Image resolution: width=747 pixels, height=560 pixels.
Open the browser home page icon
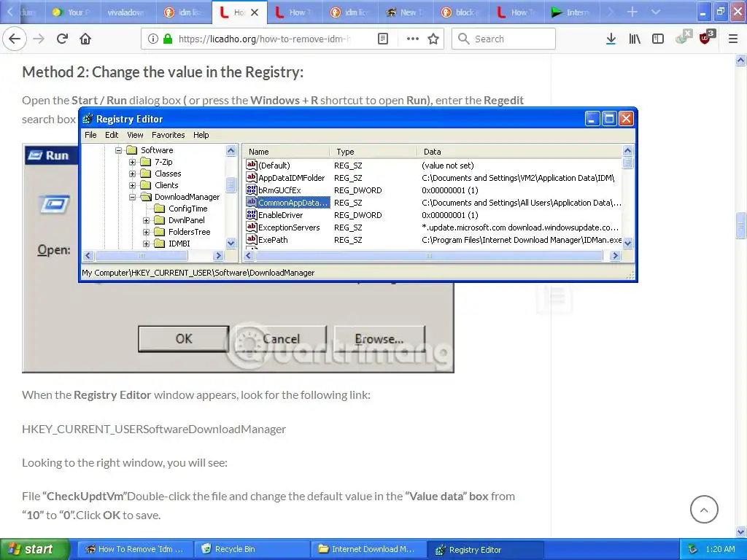pos(85,39)
